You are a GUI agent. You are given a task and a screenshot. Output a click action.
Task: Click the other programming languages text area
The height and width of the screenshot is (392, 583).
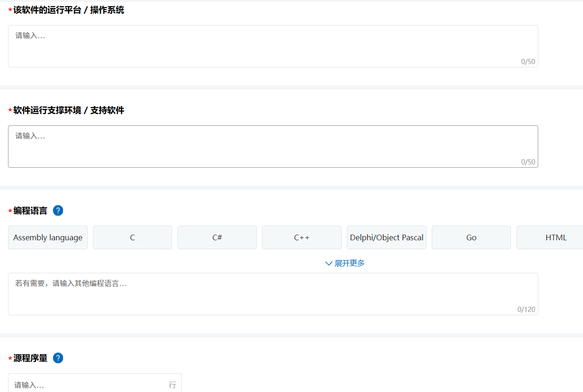pos(273,294)
